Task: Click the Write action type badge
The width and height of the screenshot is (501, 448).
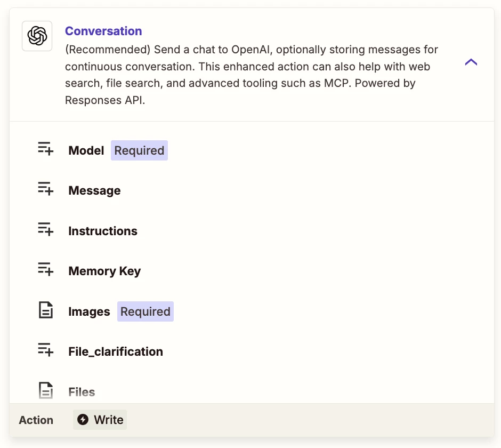Action: tap(100, 420)
